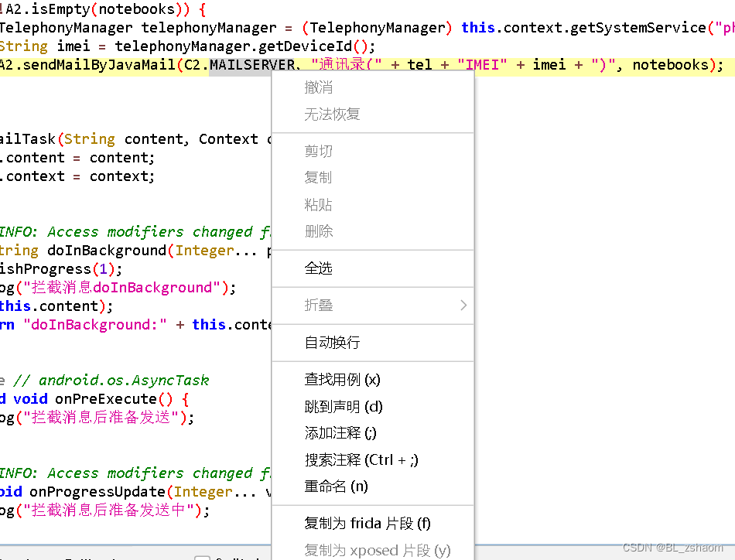Click the Context parameter type
The image size is (735, 560).
point(228,138)
